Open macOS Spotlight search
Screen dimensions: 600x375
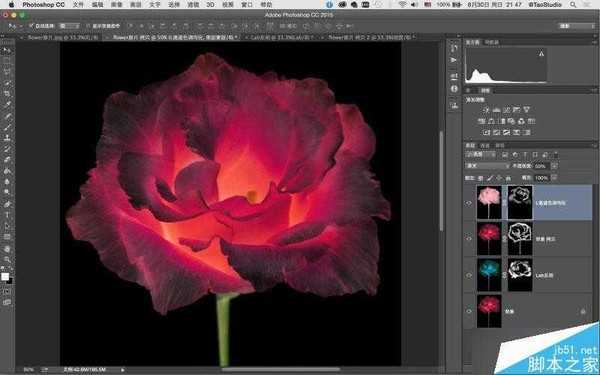click(572, 5)
